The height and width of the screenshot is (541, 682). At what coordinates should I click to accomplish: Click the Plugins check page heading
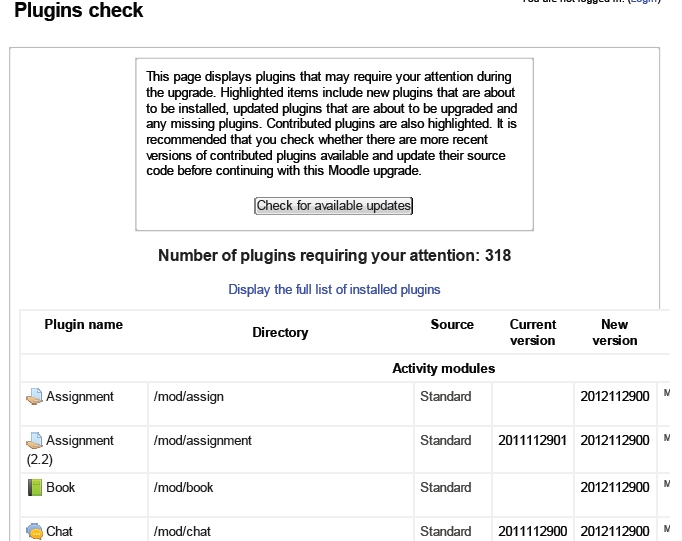pyautogui.click(x=79, y=11)
